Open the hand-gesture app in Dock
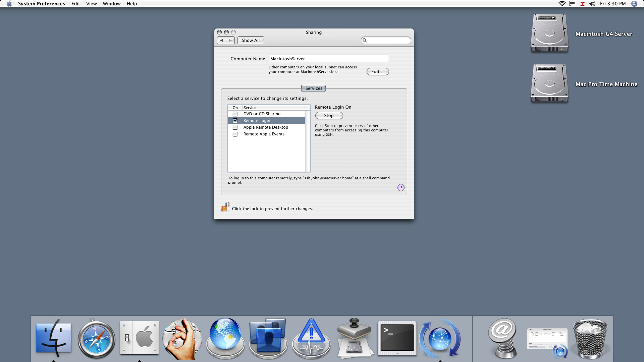 pos(182,339)
